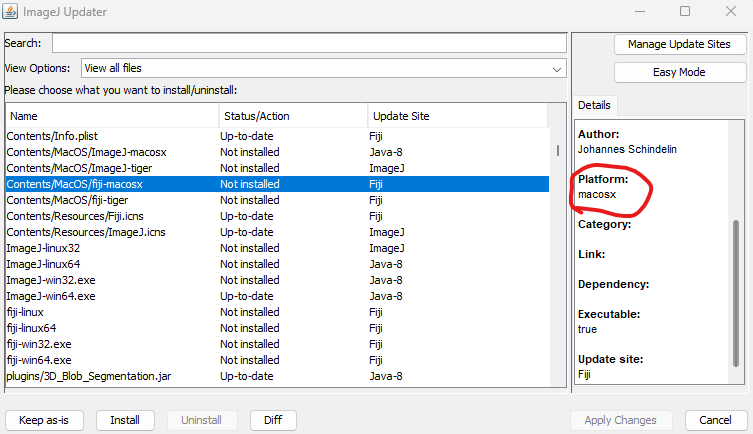Screen dimensions: 753x434
Task: Select the Contents/MacOS/fiji-tiger row
Action: (277, 200)
